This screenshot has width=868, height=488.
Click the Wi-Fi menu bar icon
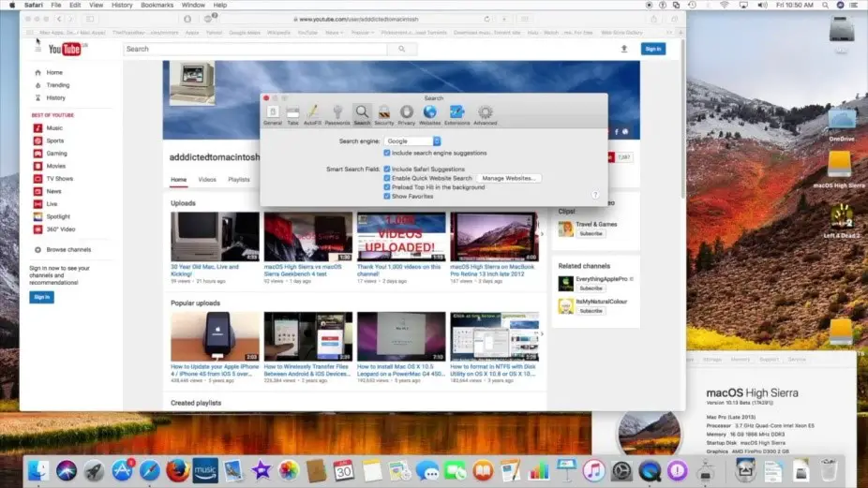[724, 5]
